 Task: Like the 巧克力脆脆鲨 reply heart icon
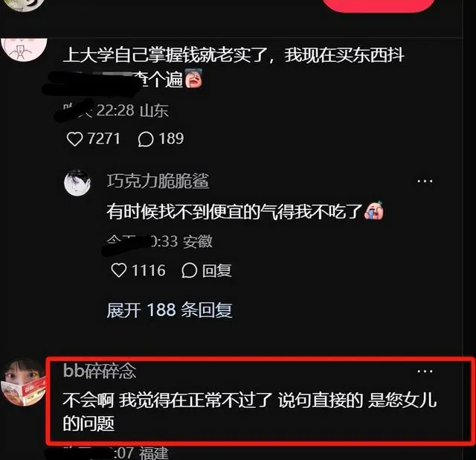click(x=119, y=270)
